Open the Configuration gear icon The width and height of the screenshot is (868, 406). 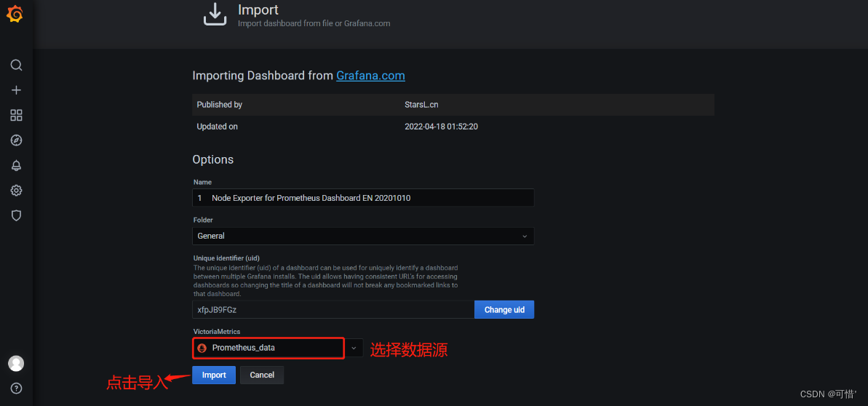16,191
